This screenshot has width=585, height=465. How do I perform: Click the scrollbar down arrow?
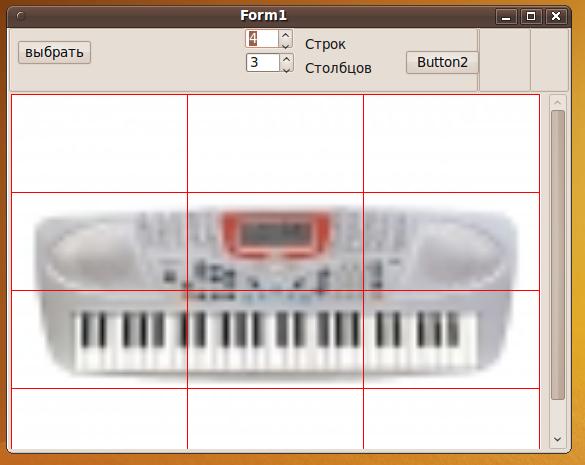[558, 439]
